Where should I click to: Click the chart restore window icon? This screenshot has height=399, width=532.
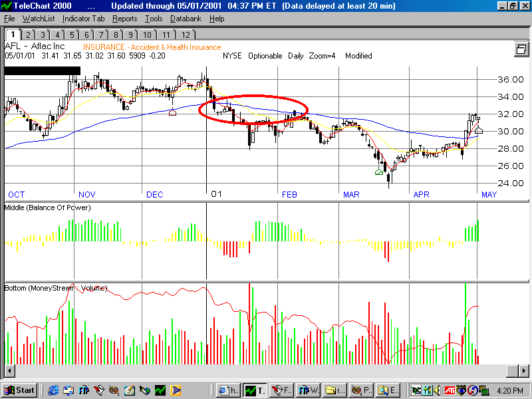point(521,49)
